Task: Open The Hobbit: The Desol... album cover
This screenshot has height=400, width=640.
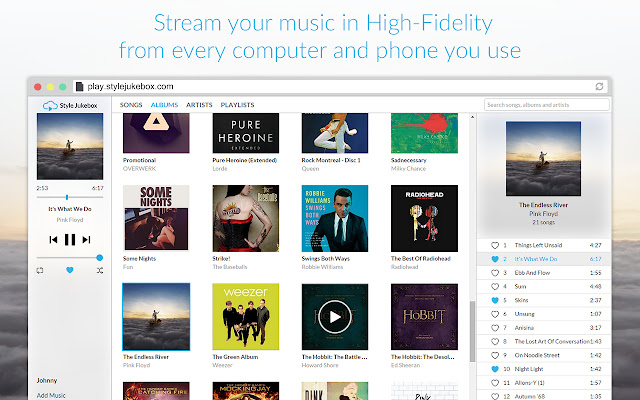Action: pos(424,317)
